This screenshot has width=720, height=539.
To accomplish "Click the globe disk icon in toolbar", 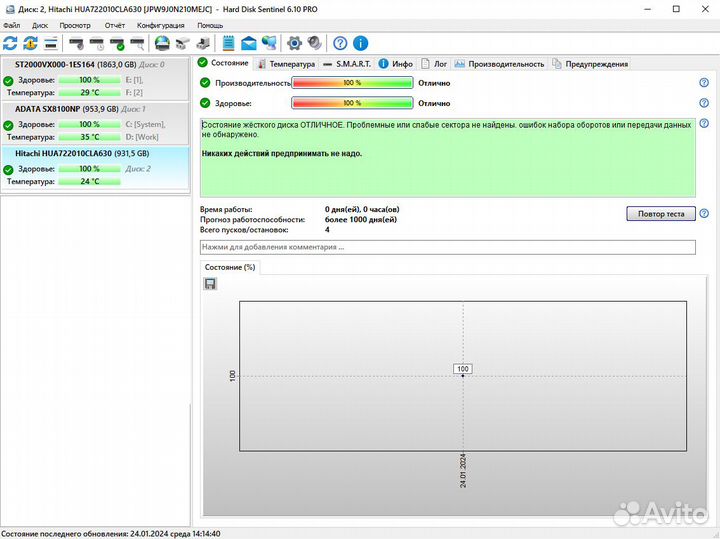I will [x=162, y=43].
